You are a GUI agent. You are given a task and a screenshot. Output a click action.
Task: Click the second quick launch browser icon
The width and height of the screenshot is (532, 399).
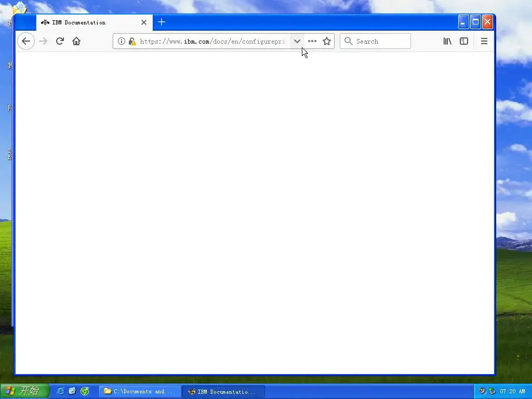coord(72,391)
